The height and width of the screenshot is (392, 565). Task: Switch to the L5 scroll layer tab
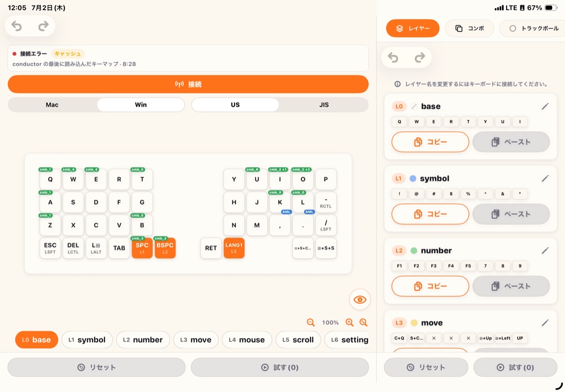coord(299,340)
